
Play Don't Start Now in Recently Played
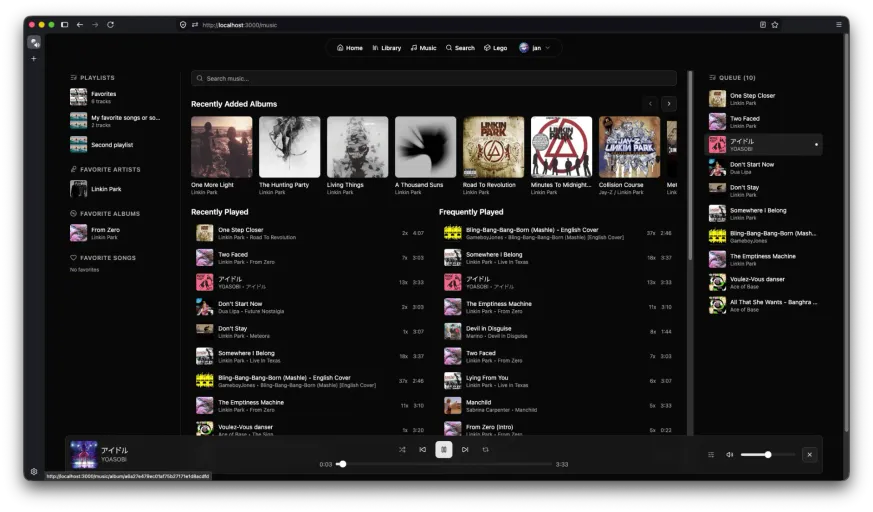(x=310, y=307)
